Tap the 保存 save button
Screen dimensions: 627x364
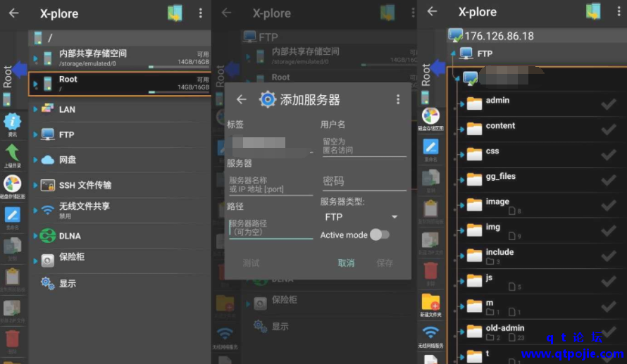click(385, 263)
